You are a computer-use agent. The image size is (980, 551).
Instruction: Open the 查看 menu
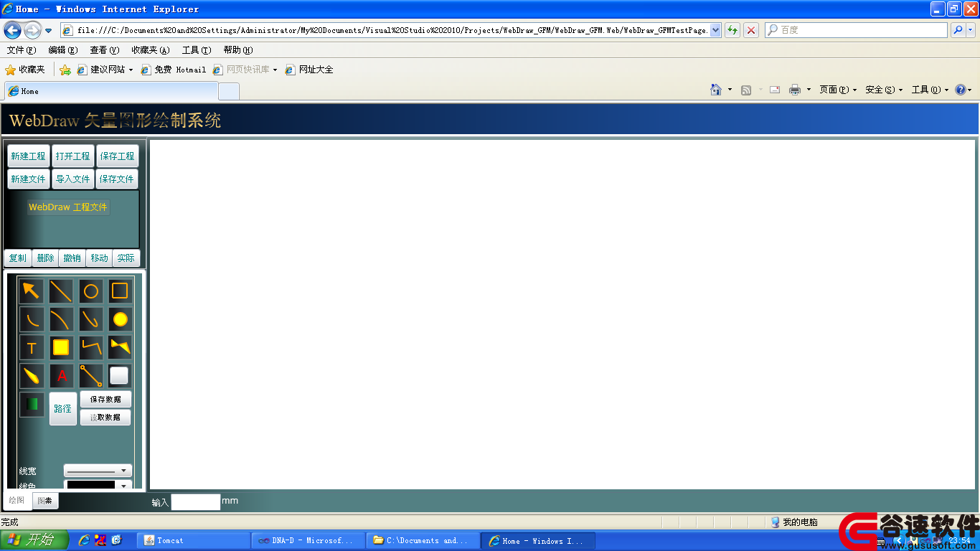[x=104, y=50]
